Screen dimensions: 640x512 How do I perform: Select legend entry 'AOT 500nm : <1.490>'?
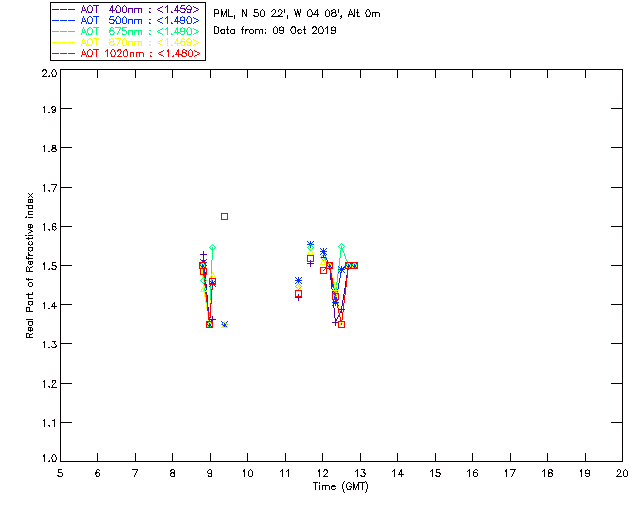pyautogui.click(x=140, y=20)
